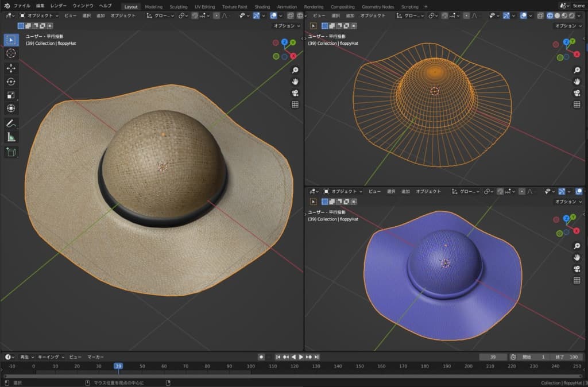Open オブジェクト mode dropdown in left viewport header
Screen dimensions: 588x387
coord(38,16)
